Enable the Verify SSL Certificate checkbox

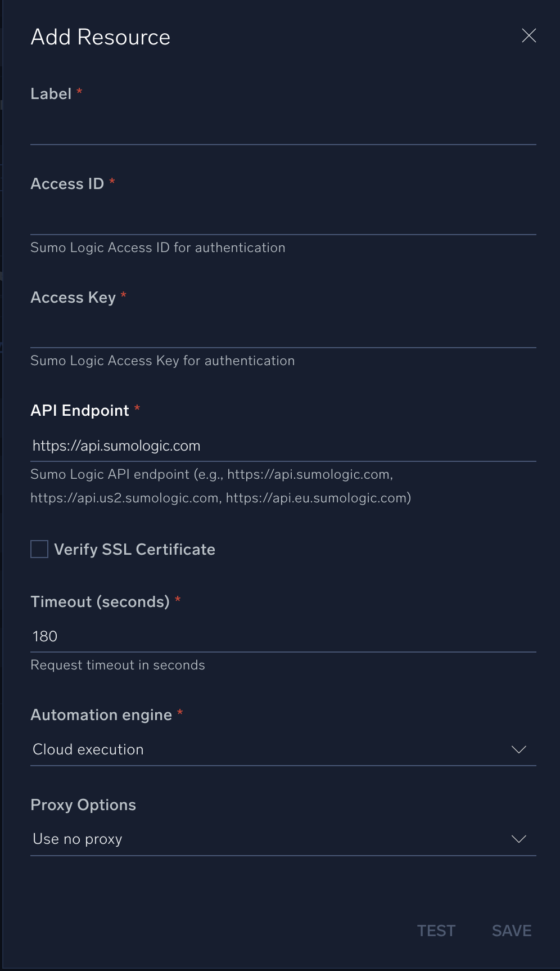click(39, 549)
